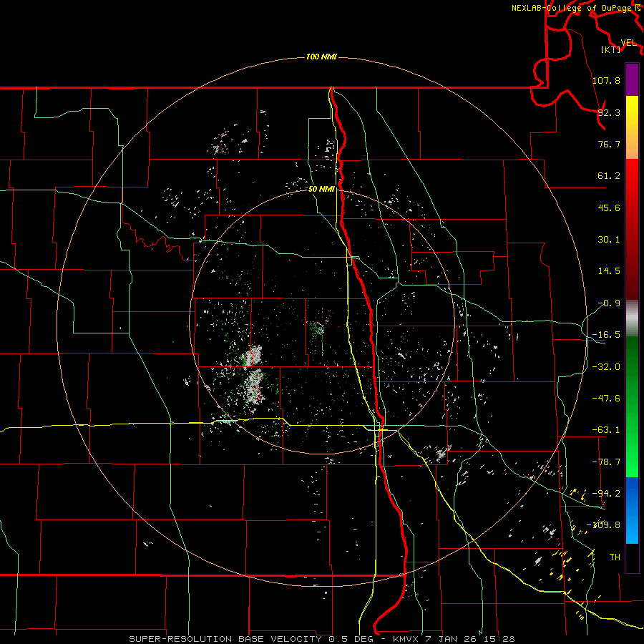644x644 pixels.
Task: Click the 30.1 velocity scale value
Action: (609, 240)
